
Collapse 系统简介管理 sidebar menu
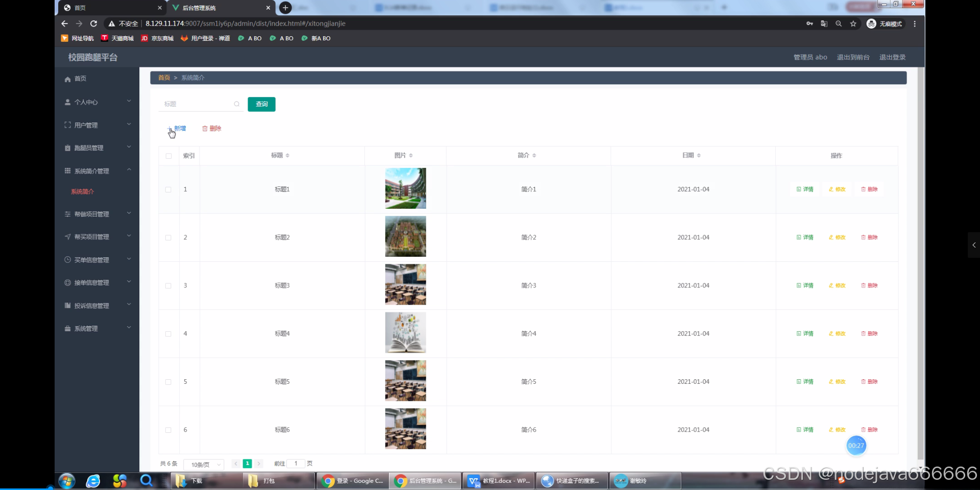tap(97, 171)
